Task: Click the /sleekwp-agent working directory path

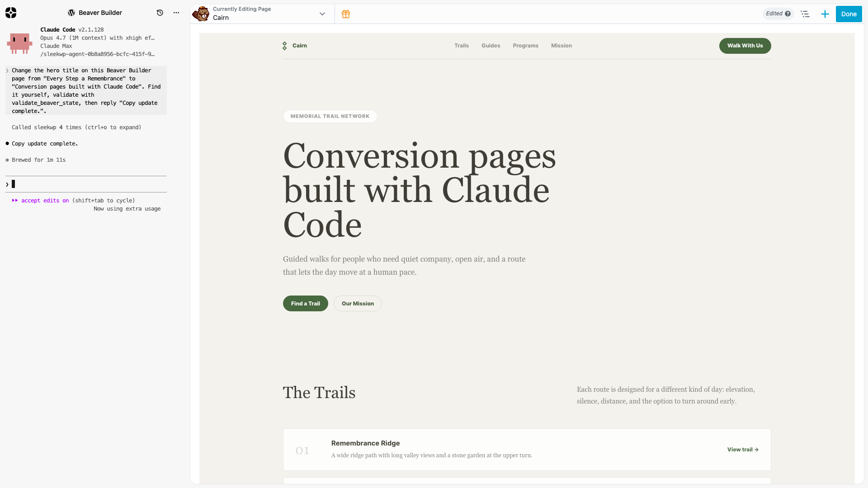Action: (97, 54)
